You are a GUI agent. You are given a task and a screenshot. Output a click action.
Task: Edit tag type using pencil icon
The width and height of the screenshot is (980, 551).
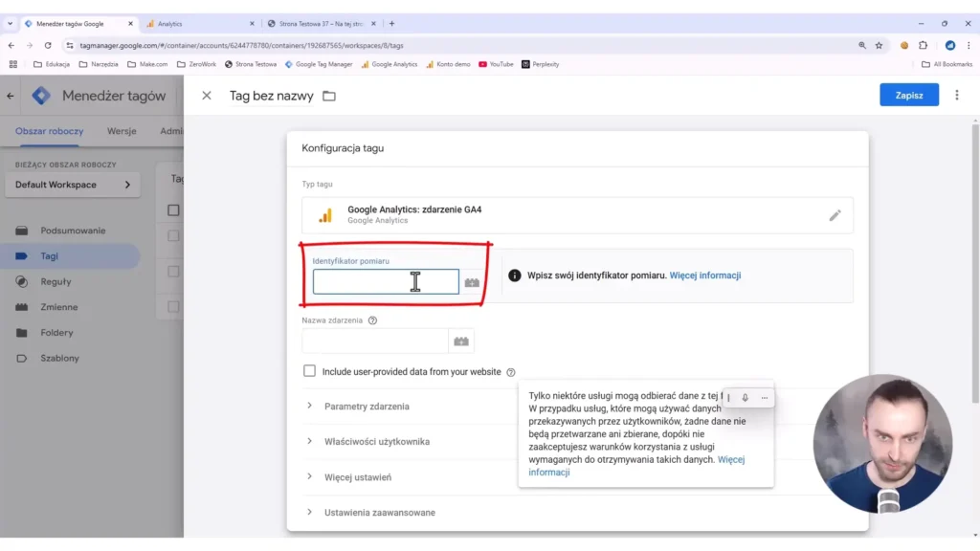tap(835, 215)
